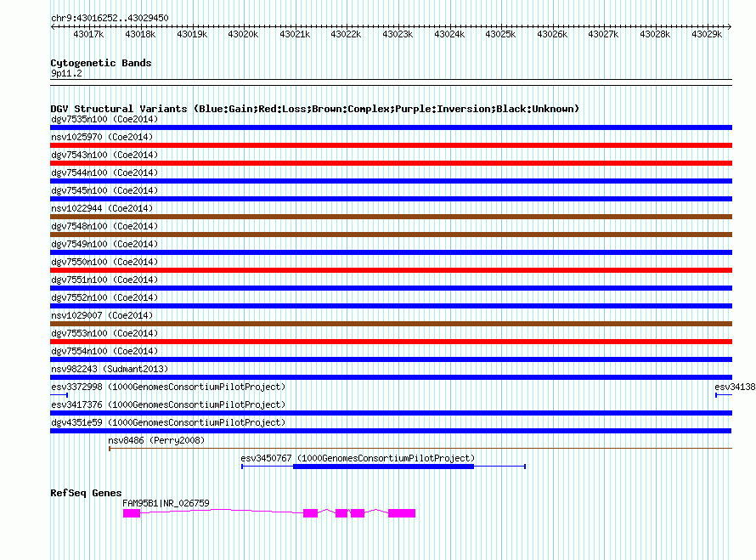Click the DGV Structural Variants track title
This screenshot has width=756, height=560.
(315, 109)
